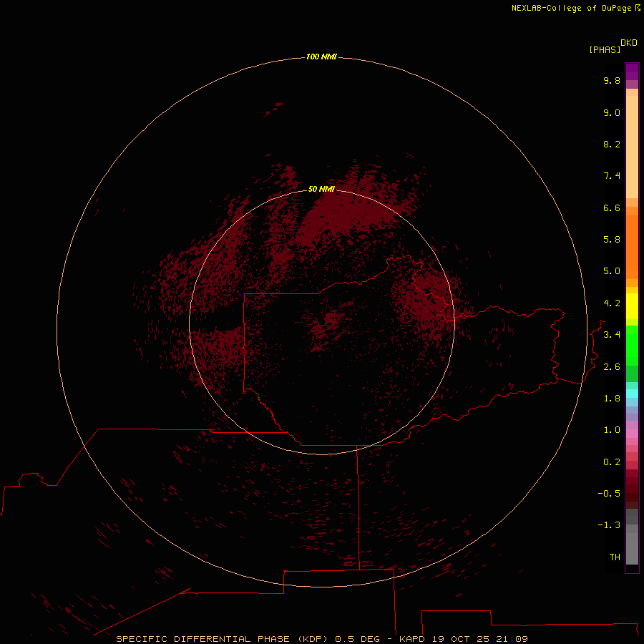
Task: Click the 5.0 value on color scale
Action: click(612, 271)
